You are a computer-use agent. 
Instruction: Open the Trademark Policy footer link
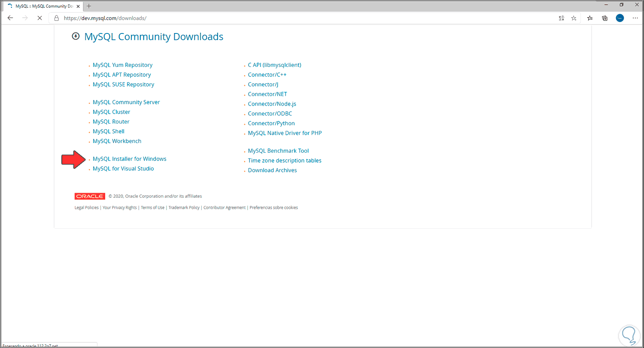click(184, 208)
